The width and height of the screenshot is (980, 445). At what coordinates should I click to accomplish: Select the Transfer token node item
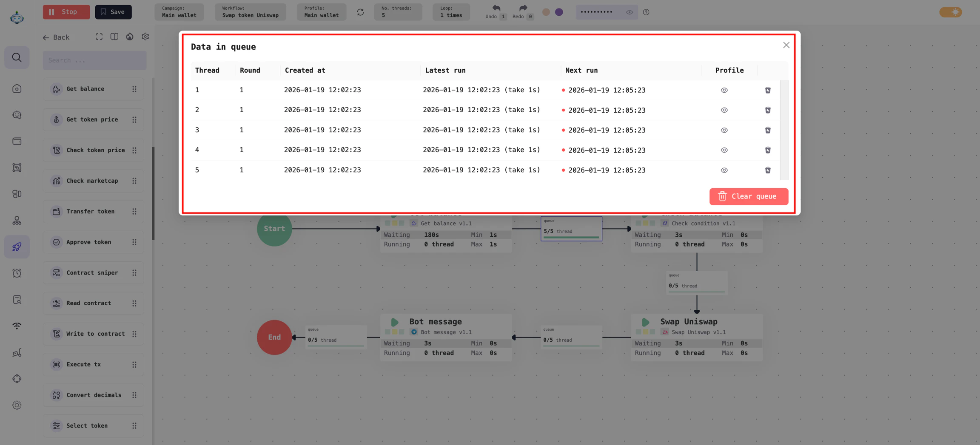[x=93, y=211]
